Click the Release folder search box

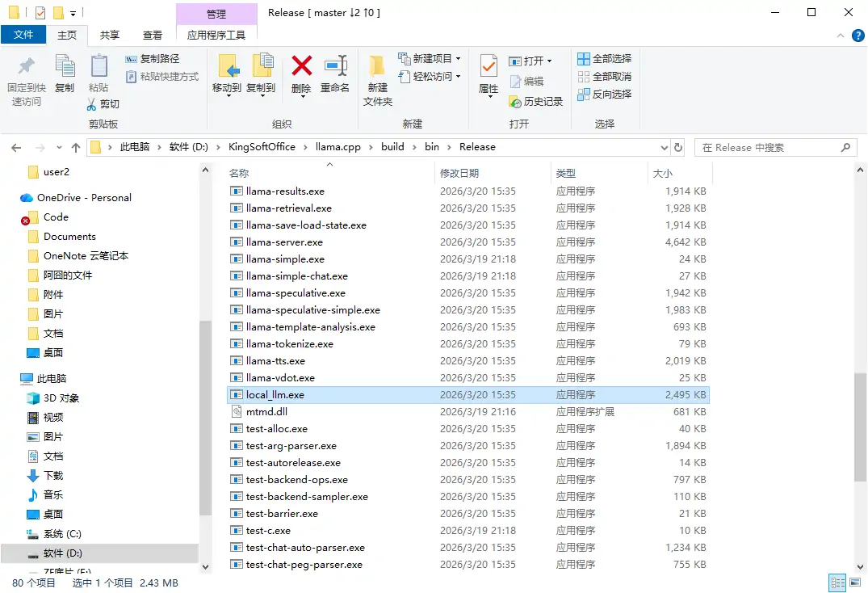click(767, 147)
